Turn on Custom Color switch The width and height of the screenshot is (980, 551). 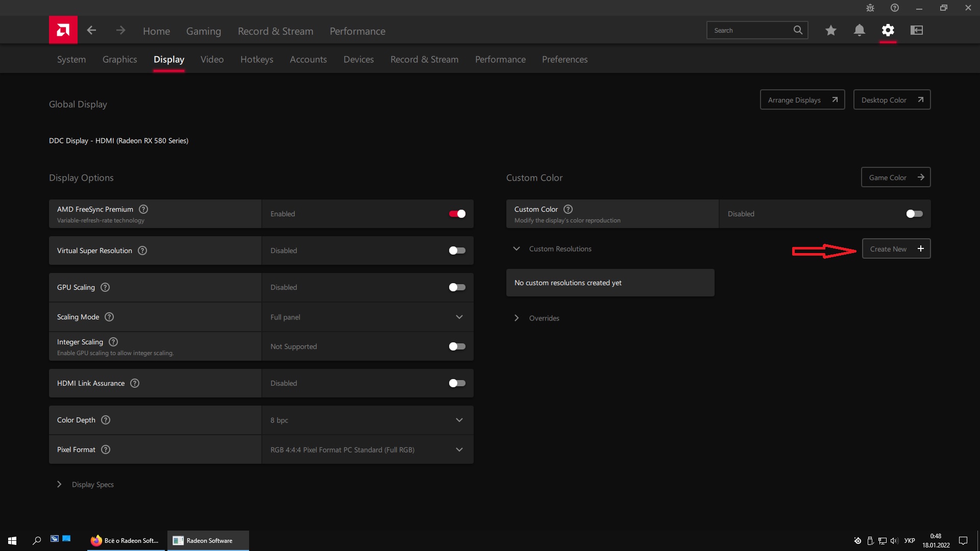(x=914, y=214)
